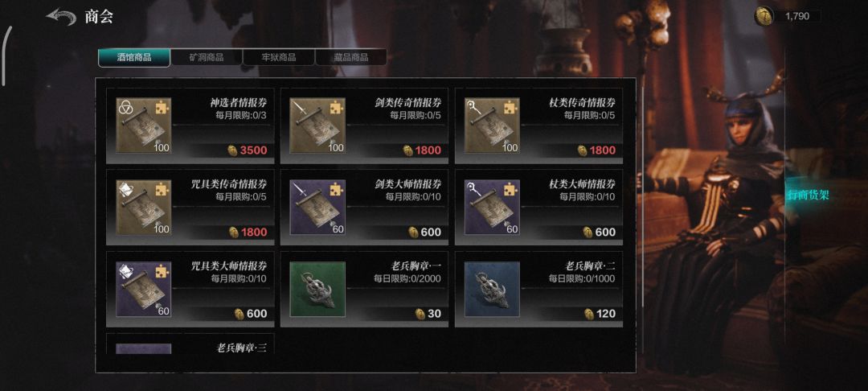The width and height of the screenshot is (868, 391).
Task: Open the 行商货架 side panel
Action: click(809, 195)
